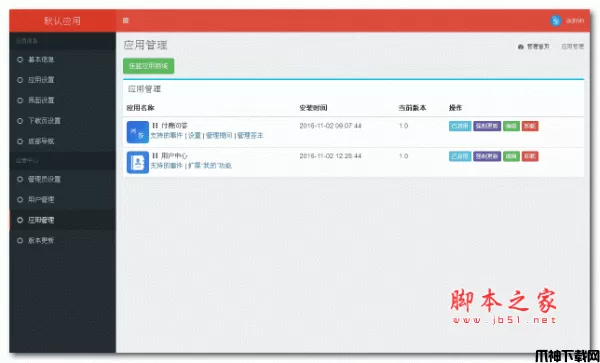The height and width of the screenshot is (363, 600).
Task: Click the 默认应用 header title
Action: click(x=62, y=21)
